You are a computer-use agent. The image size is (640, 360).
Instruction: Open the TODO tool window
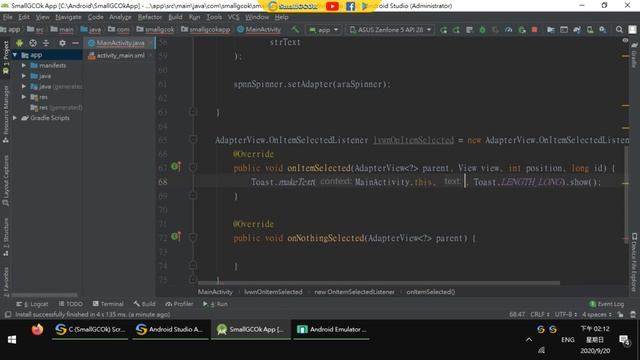71,304
